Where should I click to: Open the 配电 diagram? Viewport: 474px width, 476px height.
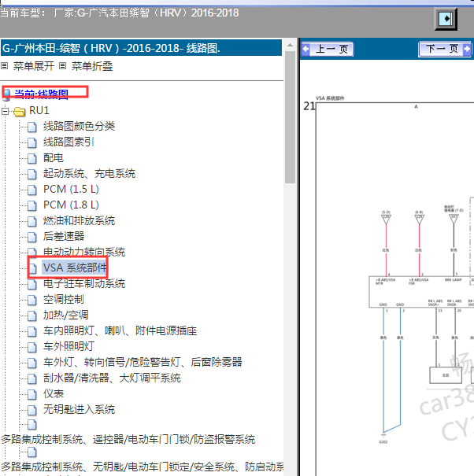[54, 157]
